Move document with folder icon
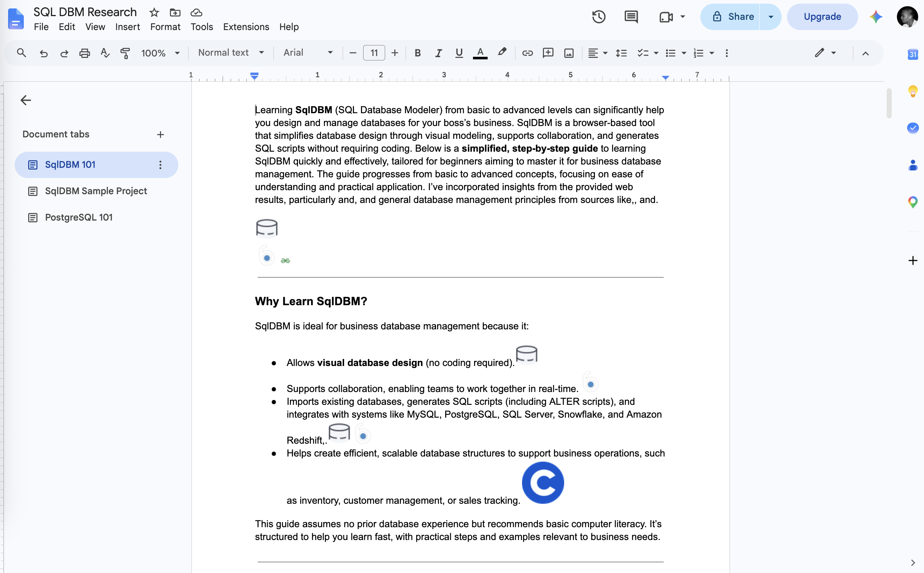The image size is (924, 573). click(175, 12)
